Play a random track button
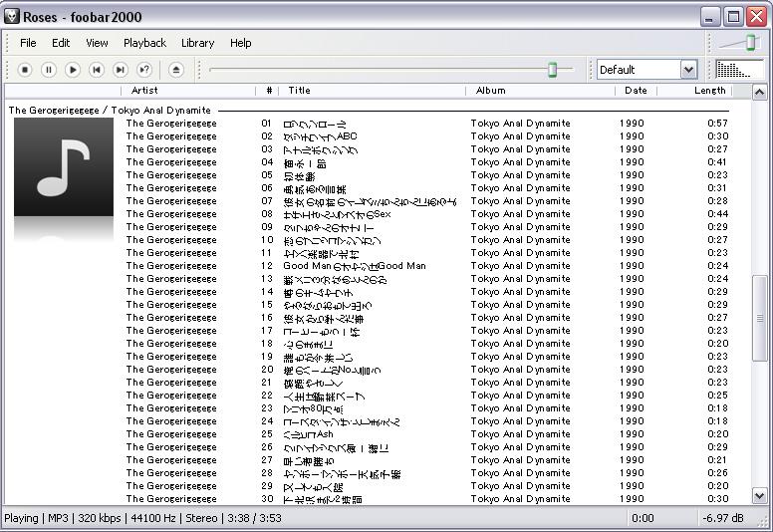Image resolution: width=773 pixels, height=532 pixels. coord(144,70)
